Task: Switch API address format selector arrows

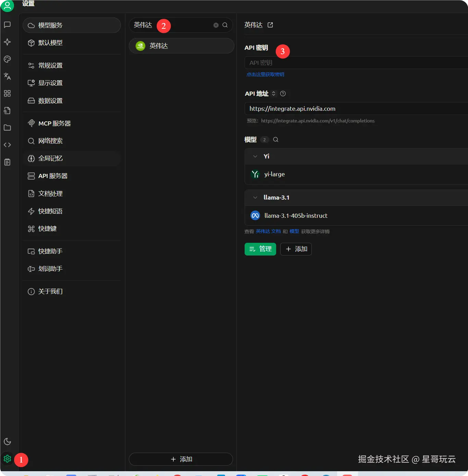Action: click(273, 93)
